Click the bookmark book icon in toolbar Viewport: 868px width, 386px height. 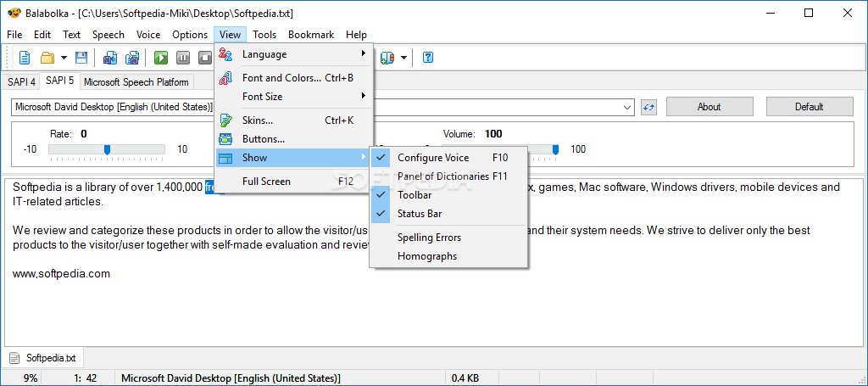(387, 57)
